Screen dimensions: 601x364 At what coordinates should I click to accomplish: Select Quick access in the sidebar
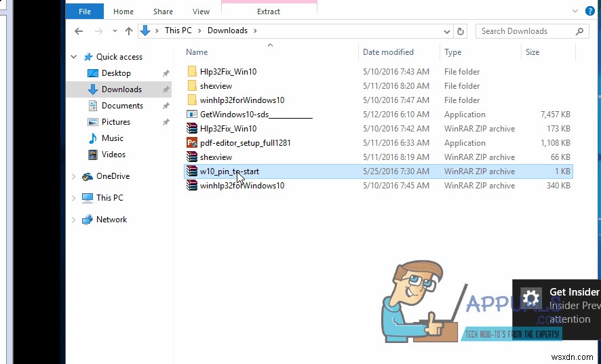[119, 57]
